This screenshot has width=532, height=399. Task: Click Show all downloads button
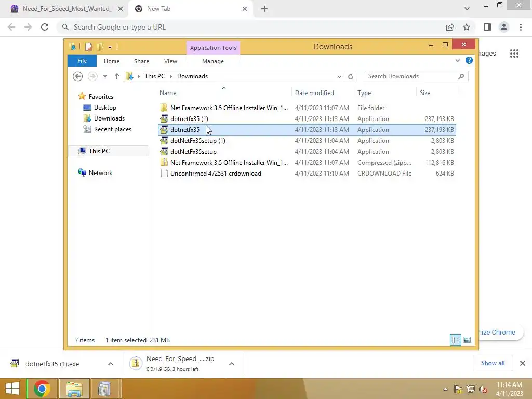coord(493,363)
